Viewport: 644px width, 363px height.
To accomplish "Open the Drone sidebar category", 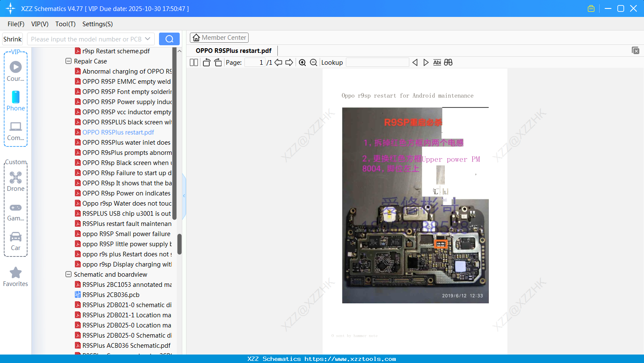I will (x=16, y=181).
